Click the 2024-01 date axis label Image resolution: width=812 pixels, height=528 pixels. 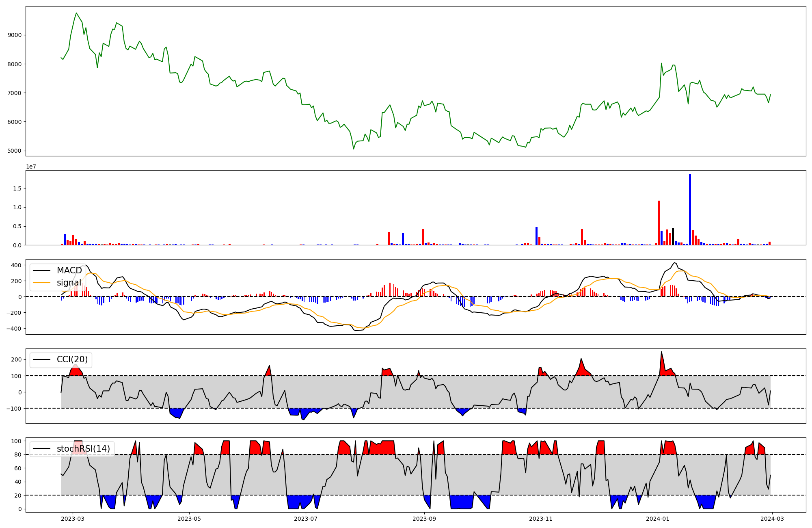pos(657,519)
